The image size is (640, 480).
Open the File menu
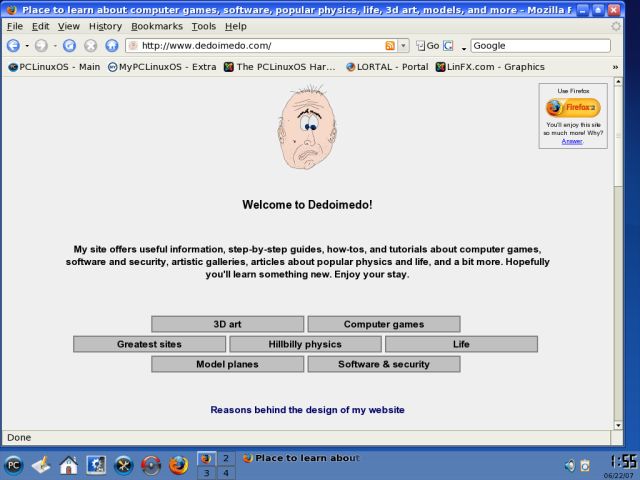[15, 27]
